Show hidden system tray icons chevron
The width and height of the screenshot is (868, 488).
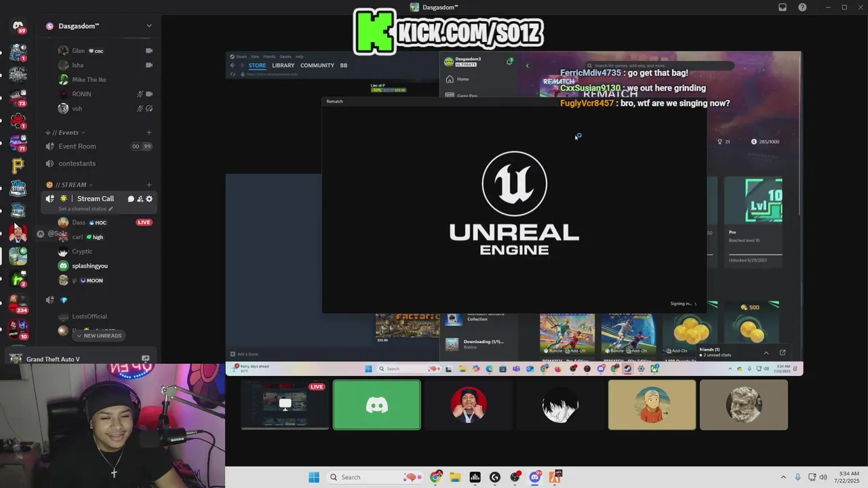coord(783,477)
